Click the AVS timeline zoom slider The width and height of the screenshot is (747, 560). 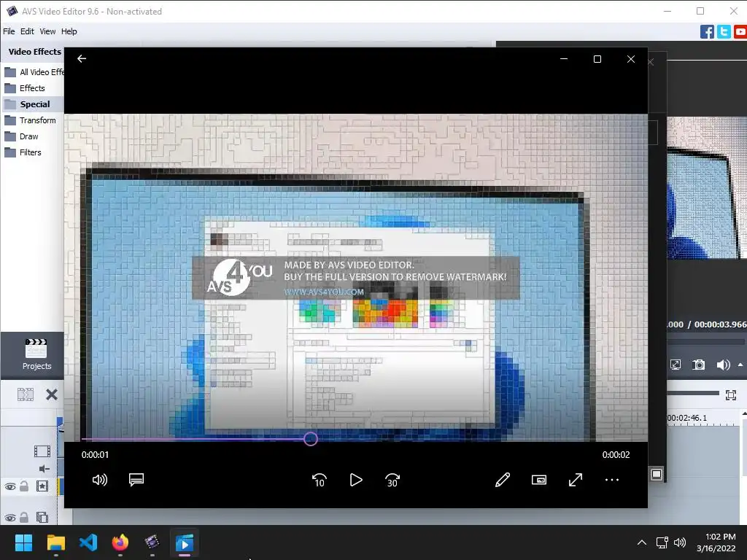(x=693, y=393)
